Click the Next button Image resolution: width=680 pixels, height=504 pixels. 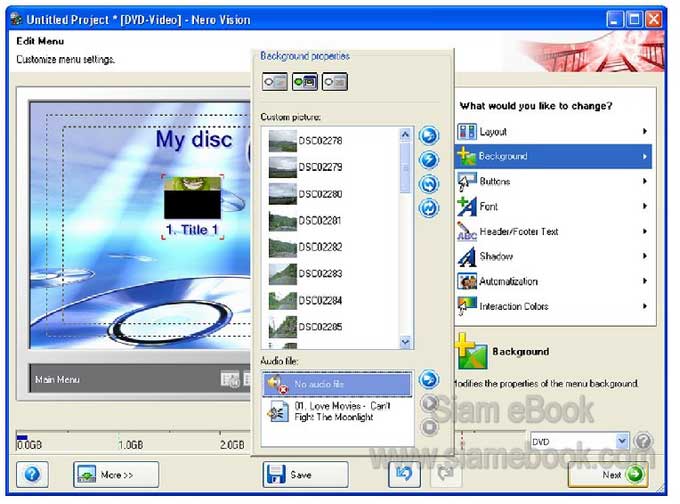click(608, 475)
